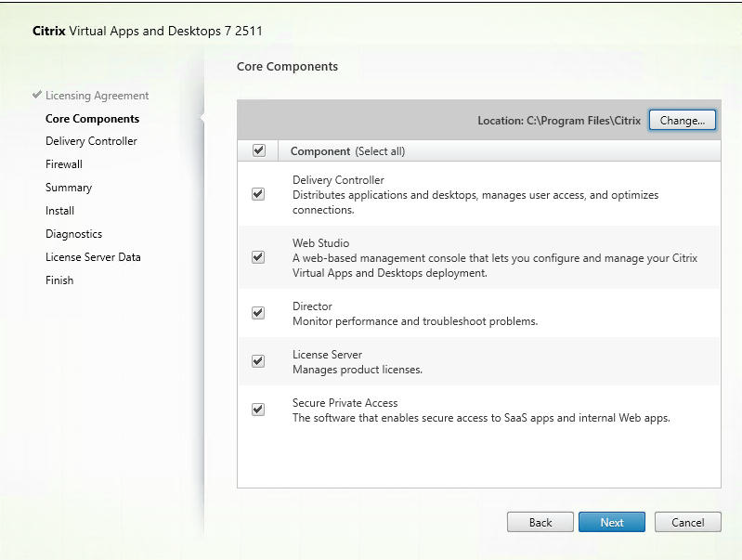Toggle the License Server checkbox

click(x=258, y=361)
